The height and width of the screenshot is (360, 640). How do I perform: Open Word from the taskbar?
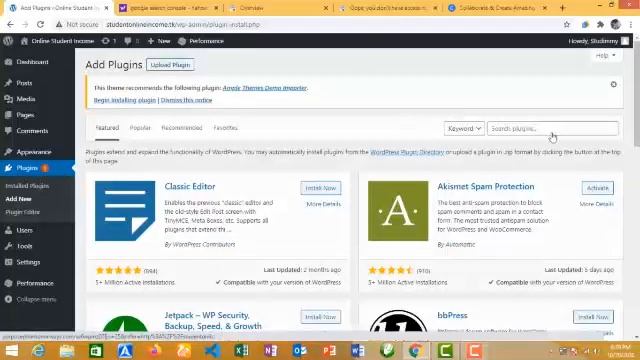pyautogui.click(x=358, y=351)
